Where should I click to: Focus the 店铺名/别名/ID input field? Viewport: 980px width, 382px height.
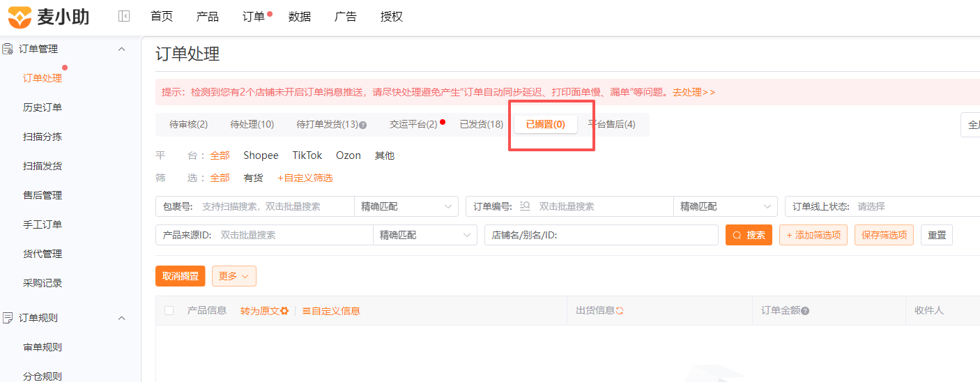(x=602, y=235)
